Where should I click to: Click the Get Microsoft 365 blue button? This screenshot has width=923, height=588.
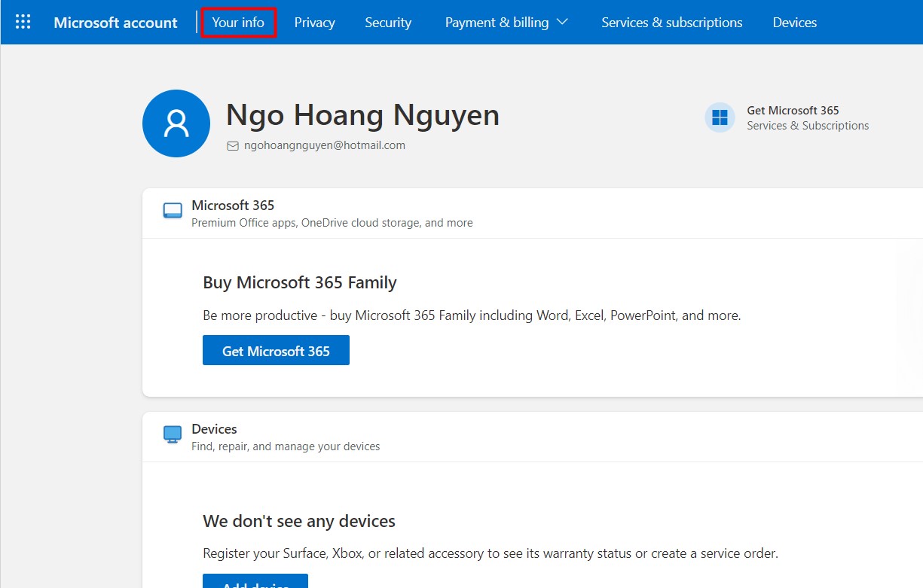coord(276,350)
